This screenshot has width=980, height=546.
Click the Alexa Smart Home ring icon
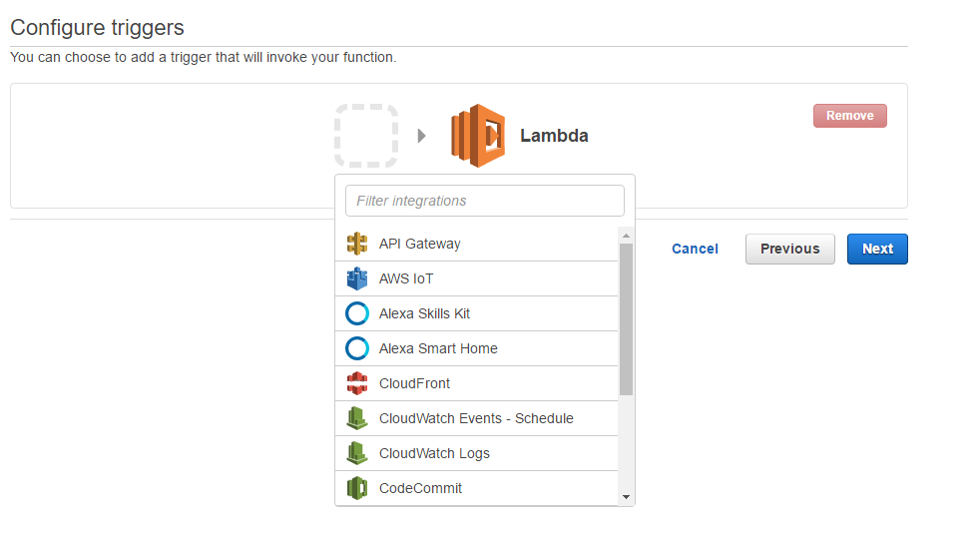pyautogui.click(x=357, y=348)
